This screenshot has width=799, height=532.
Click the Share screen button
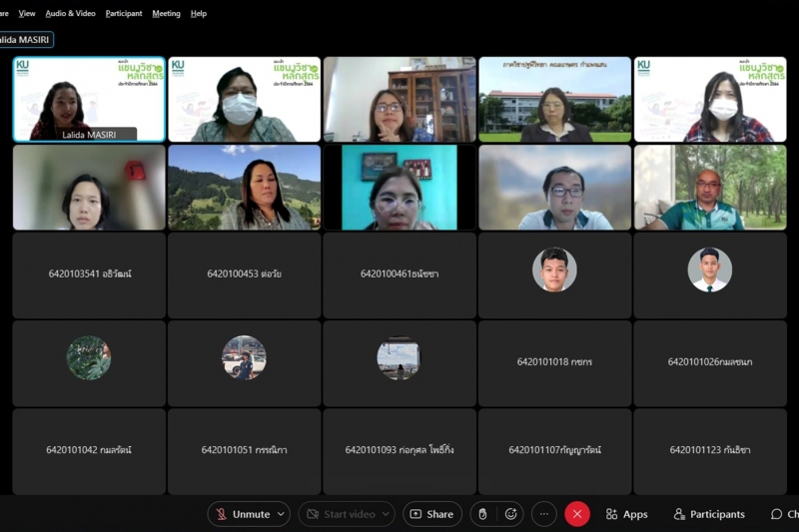tap(431, 514)
